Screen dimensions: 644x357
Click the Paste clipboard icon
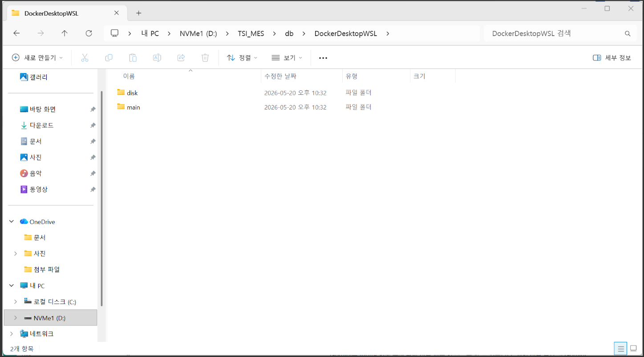point(133,58)
